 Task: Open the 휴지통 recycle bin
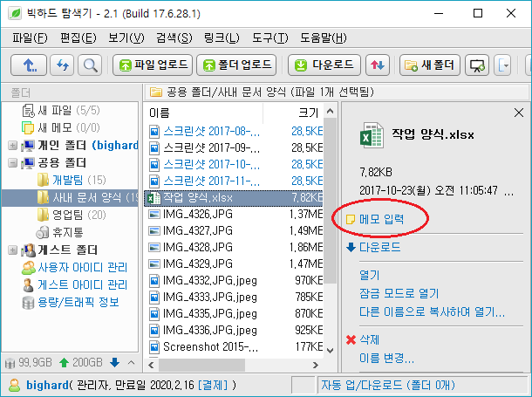coord(59,232)
